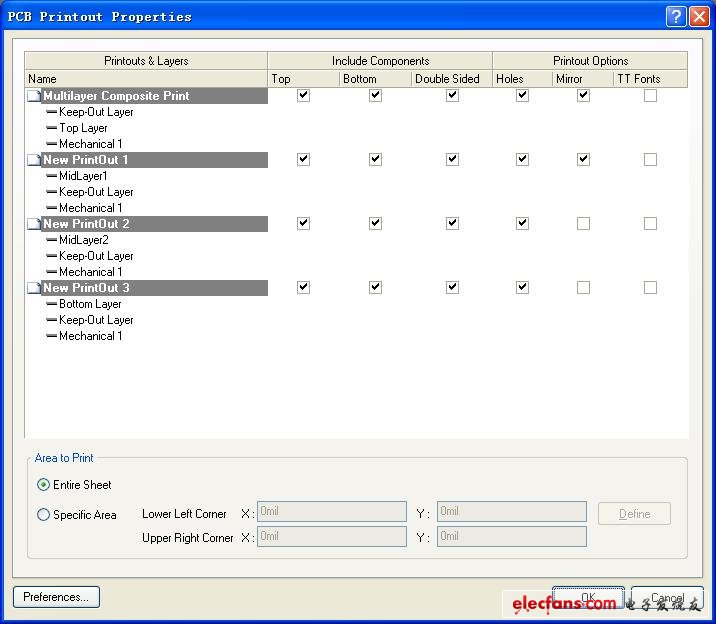Click the layer icon beside Bottom Layer
Viewport: 716px width, 624px height.
coord(51,304)
